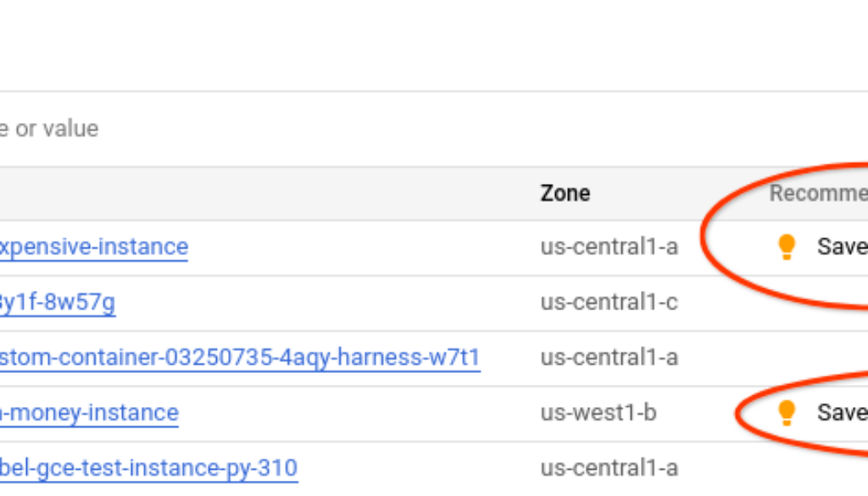Viewport: 868px width, 496px height.
Task: Select the us-central1-c zone cell
Action: click(x=609, y=302)
